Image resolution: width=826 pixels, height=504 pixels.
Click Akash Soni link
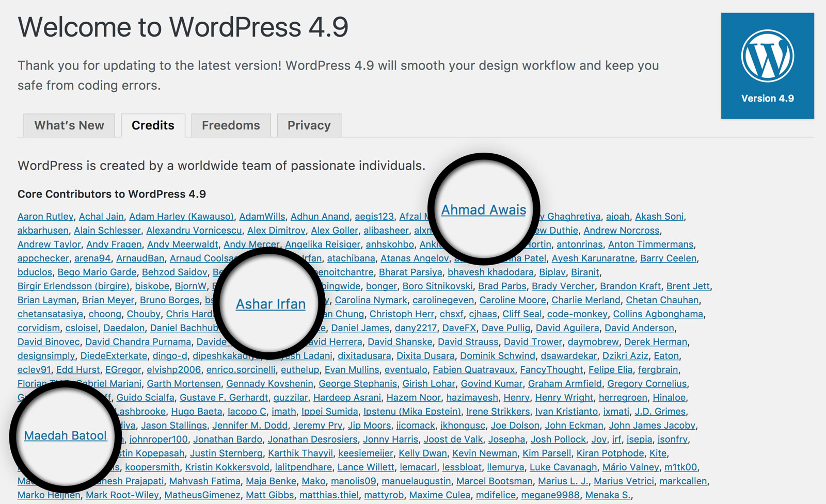[x=659, y=217]
